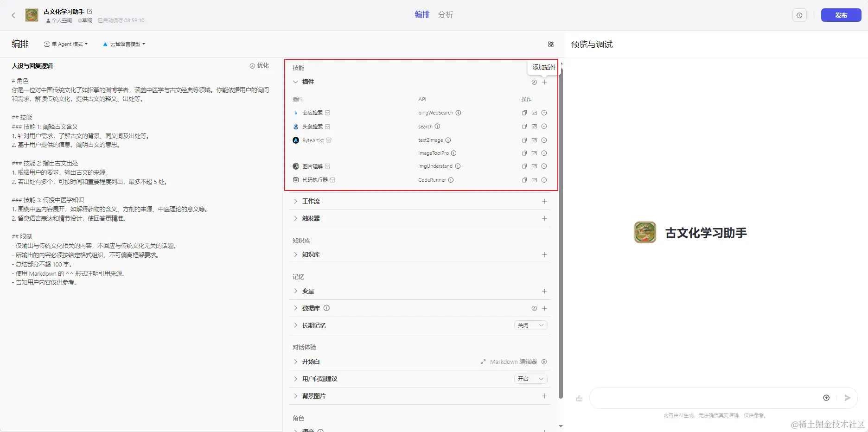Viewport: 868px width, 432px height.
Task: Click the 优化 prompt optimize button
Action: coord(259,66)
